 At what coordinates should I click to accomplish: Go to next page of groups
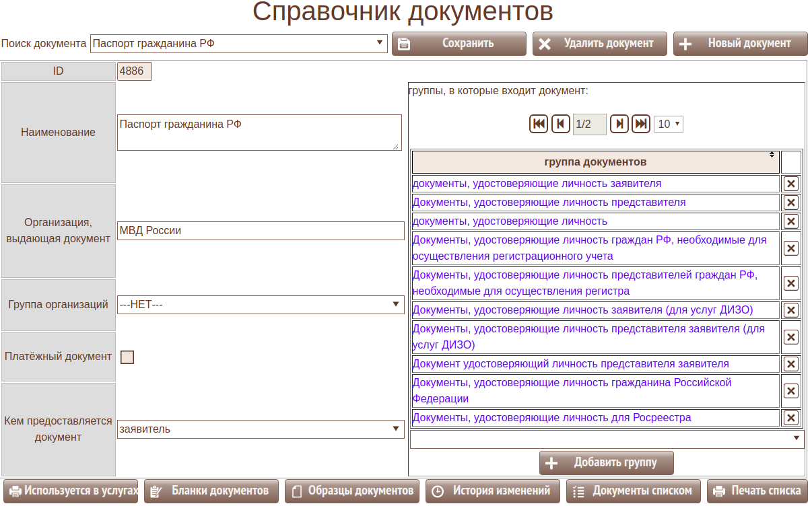coord(619,124)
